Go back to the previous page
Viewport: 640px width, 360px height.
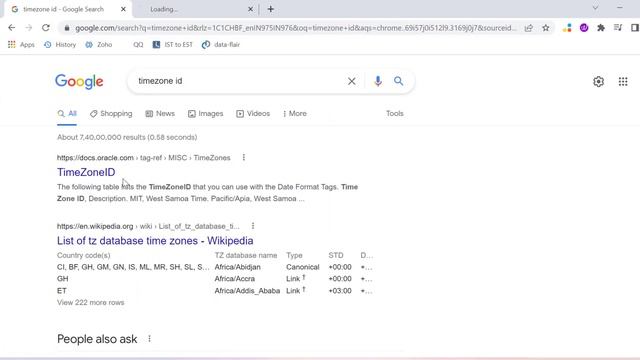click(11, 28)
